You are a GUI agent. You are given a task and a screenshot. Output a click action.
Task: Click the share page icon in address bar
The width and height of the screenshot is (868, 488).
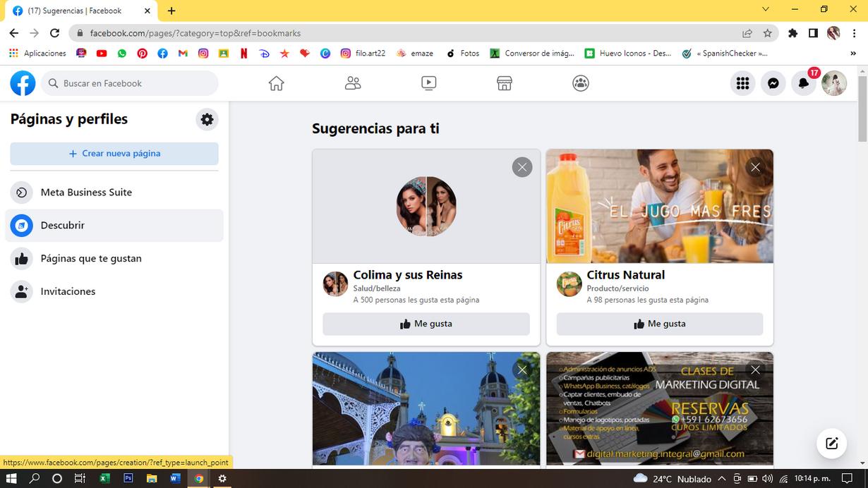[x=747, y=33]
